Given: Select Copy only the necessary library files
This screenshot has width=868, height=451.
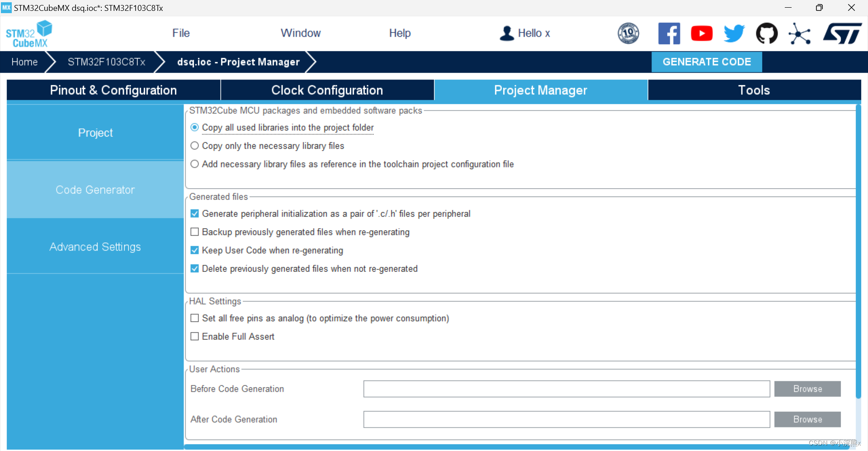Looking at the screenshot, I should click(x=194, y=146).
